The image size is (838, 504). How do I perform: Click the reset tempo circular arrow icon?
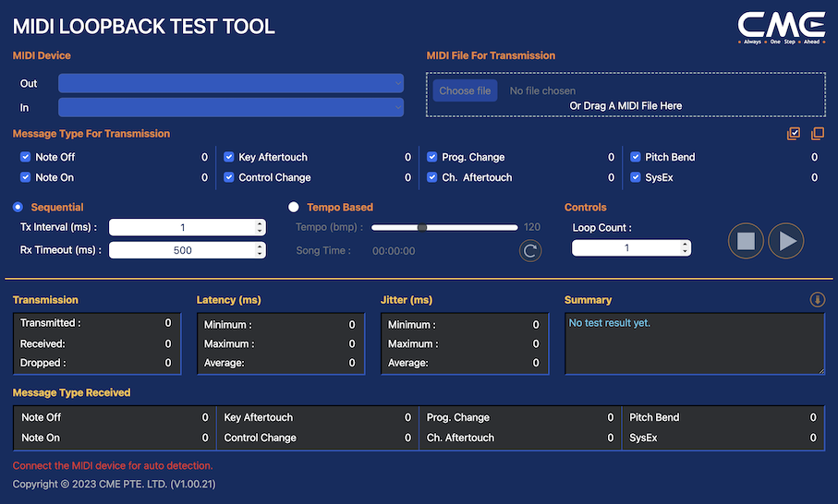tap(529, 250)
